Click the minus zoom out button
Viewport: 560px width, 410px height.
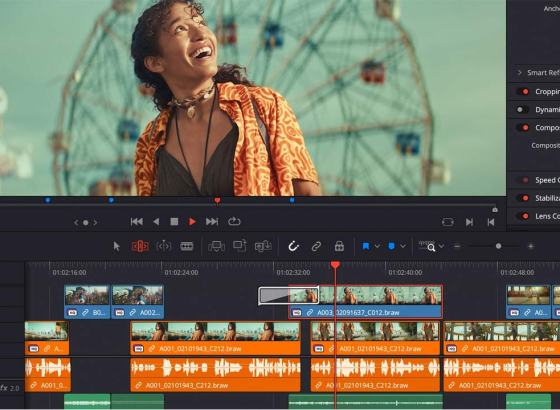click(458, 246)
